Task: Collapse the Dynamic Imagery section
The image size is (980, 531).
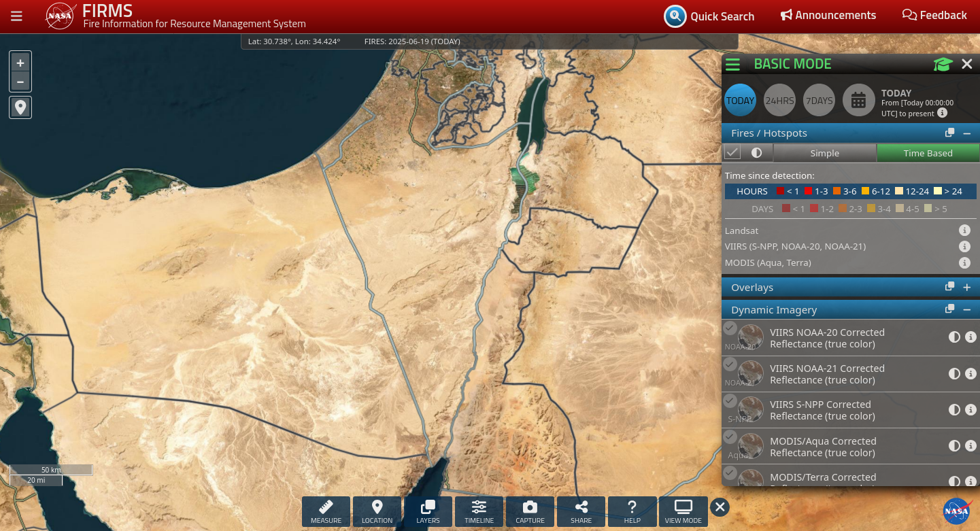Action: click(966, 309)
